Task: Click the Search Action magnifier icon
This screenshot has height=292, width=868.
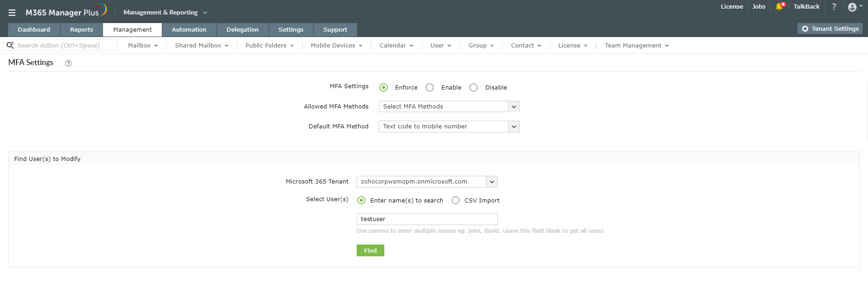Action: pos(10,45)
